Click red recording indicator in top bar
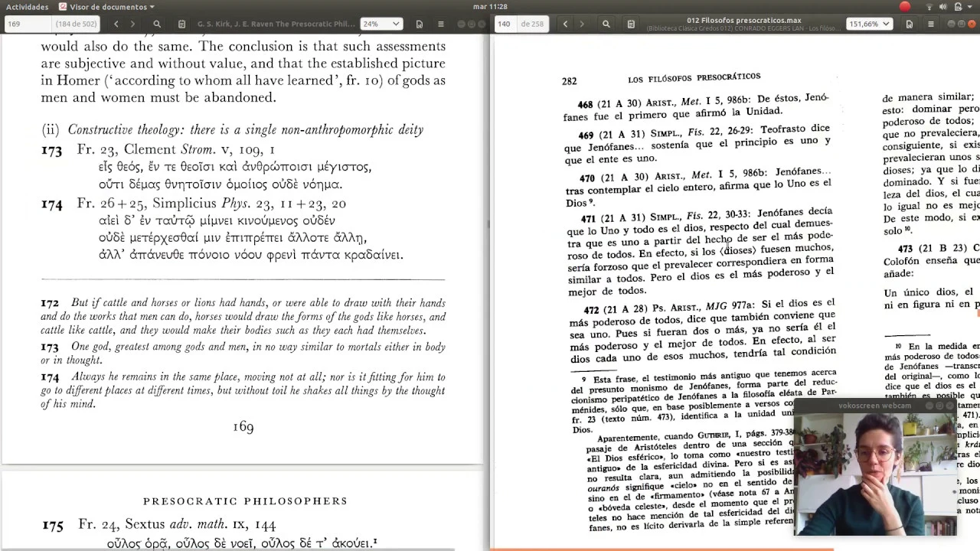Screen dimensions: 980x551 tap(905, 6)
